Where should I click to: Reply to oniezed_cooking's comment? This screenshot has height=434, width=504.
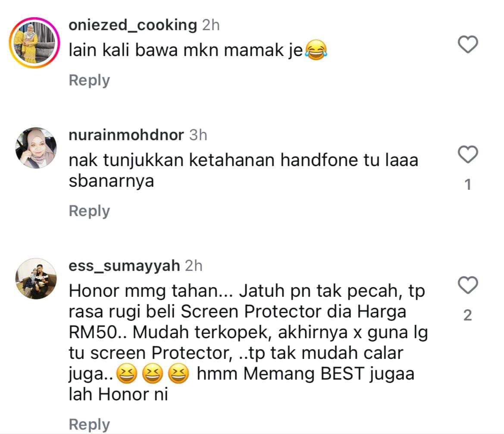[x=89, y=80]
